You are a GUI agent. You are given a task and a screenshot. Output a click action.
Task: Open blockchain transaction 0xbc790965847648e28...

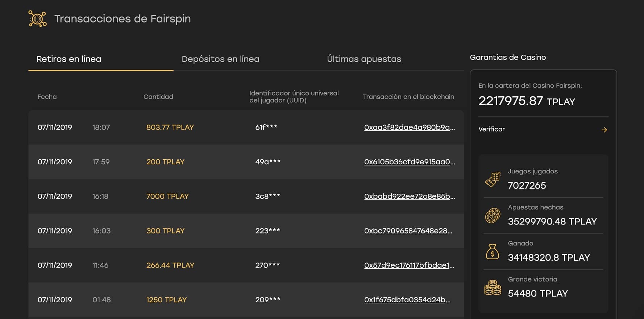point(408,231)
